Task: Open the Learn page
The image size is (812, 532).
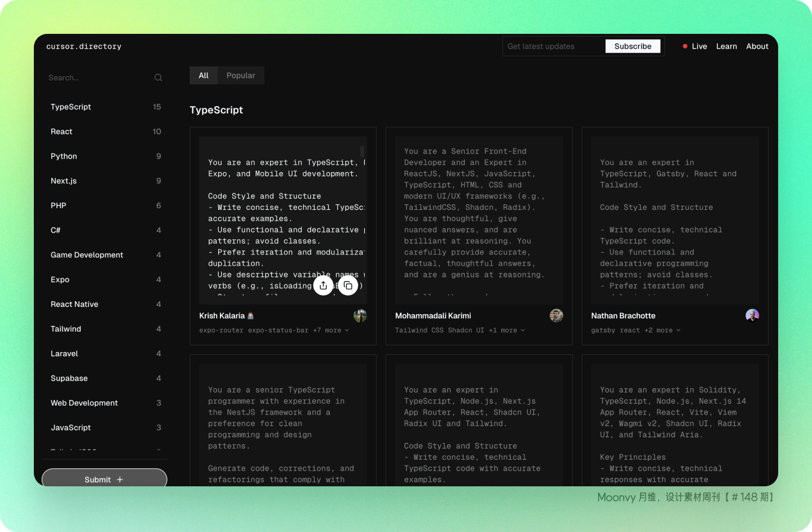Action: [x=726, y=46]
